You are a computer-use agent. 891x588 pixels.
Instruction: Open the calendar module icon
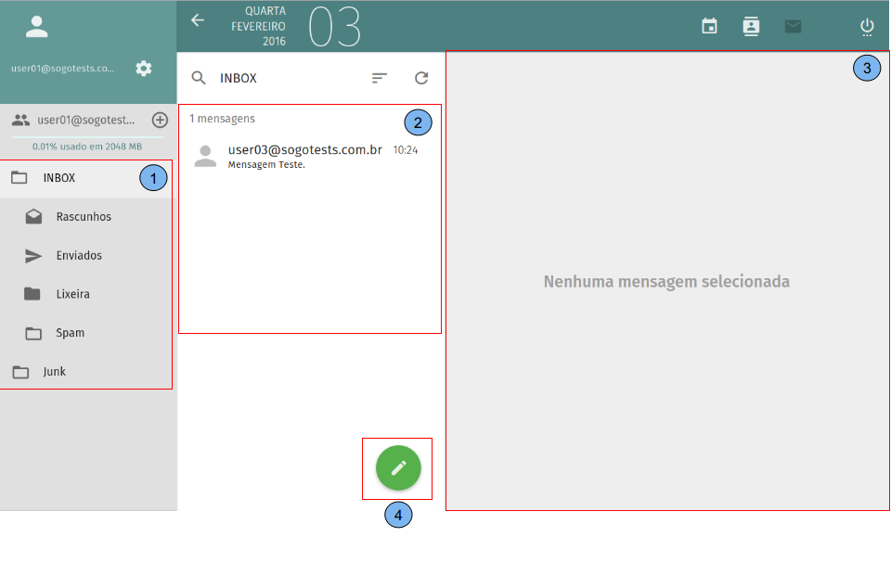[x=709, y=26]
